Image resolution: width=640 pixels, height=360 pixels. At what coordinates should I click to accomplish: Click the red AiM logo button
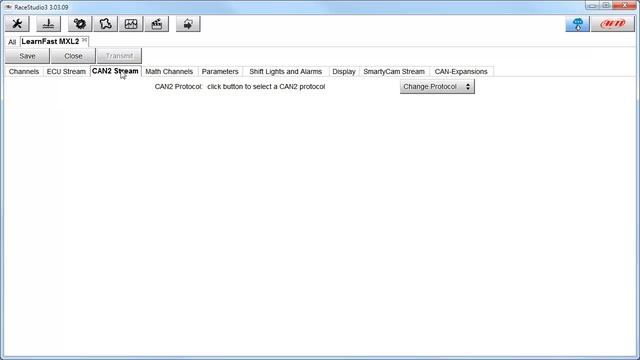(613, 24)
